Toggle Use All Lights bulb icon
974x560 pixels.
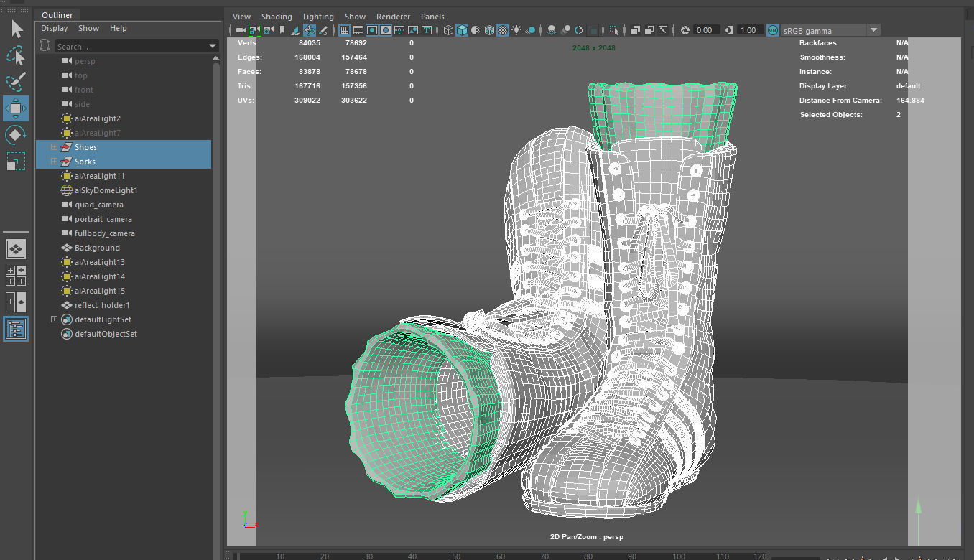pos(516,30)
